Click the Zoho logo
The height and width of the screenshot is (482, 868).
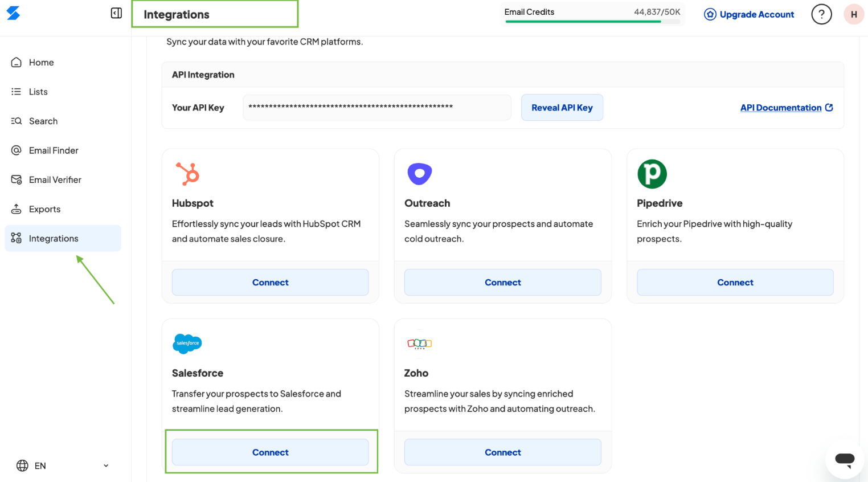(420, 344)
